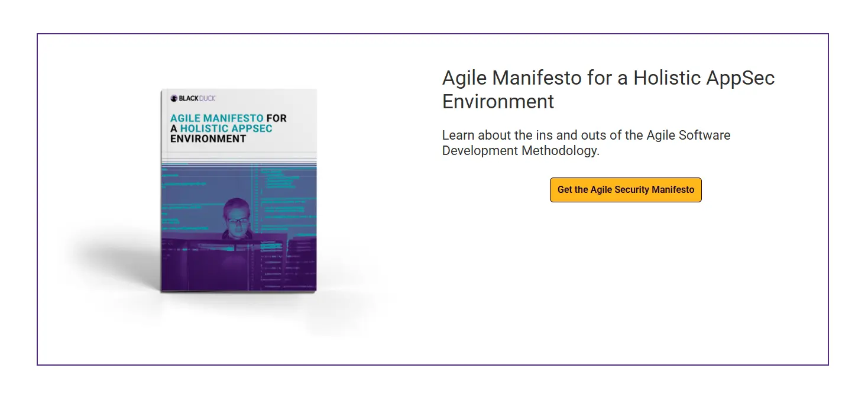This screenshot has width=868, height=397.
Task: Click the Learn about the ins and outs sentence
Action: [x=586, y=143]
